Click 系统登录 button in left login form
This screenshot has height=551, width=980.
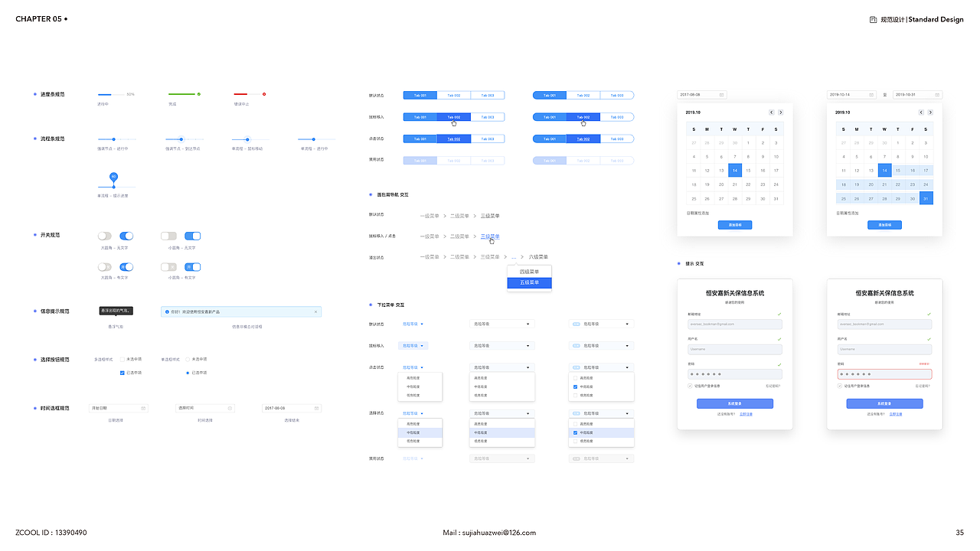point(735,403)
